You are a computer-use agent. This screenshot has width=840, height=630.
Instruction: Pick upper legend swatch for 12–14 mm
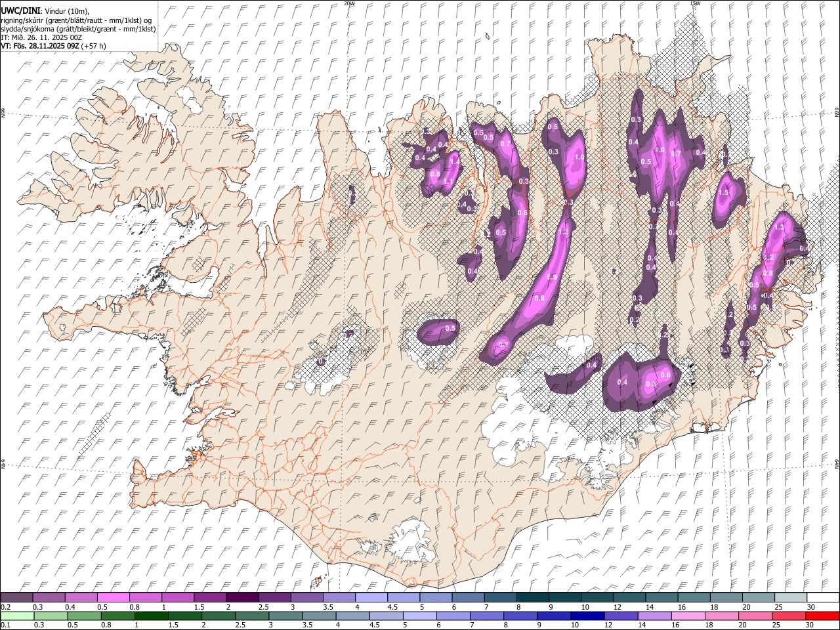(x=629, y=598)
